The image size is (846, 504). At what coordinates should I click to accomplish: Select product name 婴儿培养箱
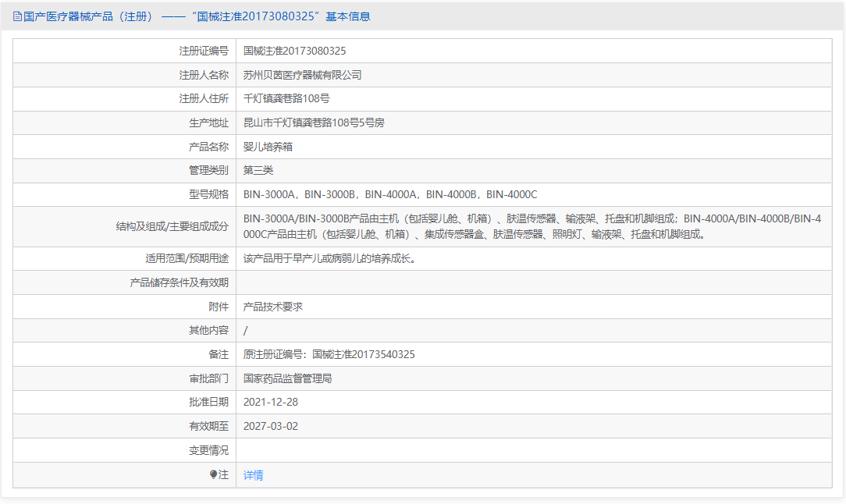(x=268, y=147)
